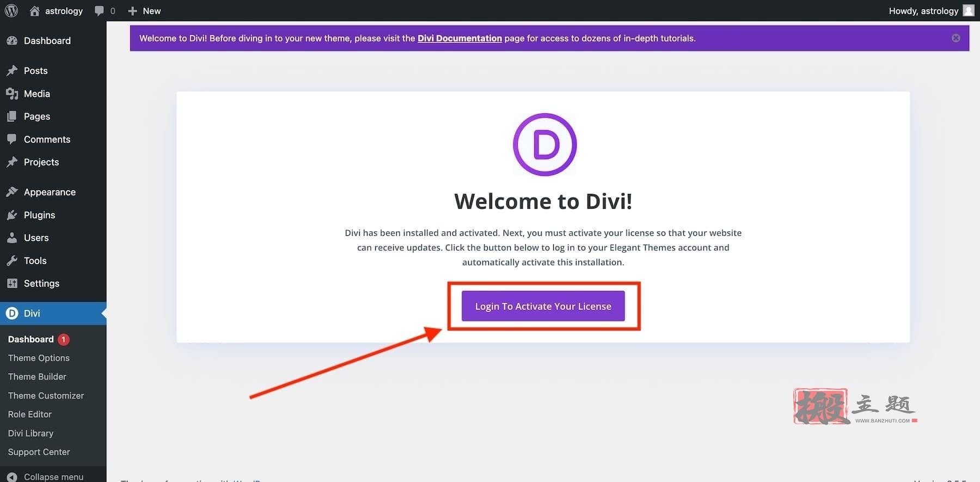This screenshot has height=482, width=980.
Task: Open the Tools menu item
Action: (35, 260)
